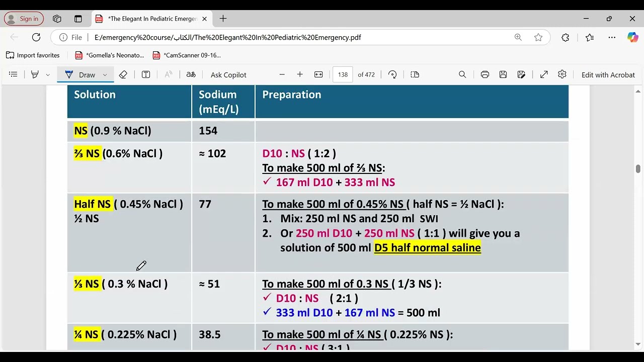The image size is (644, 362).
Task: Switch to page view layout
Action: pos(415,74)
